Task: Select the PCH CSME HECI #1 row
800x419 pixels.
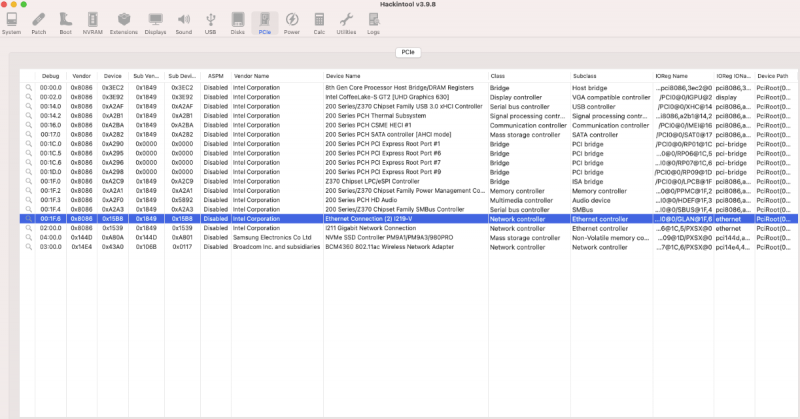Action: point(409,125)
